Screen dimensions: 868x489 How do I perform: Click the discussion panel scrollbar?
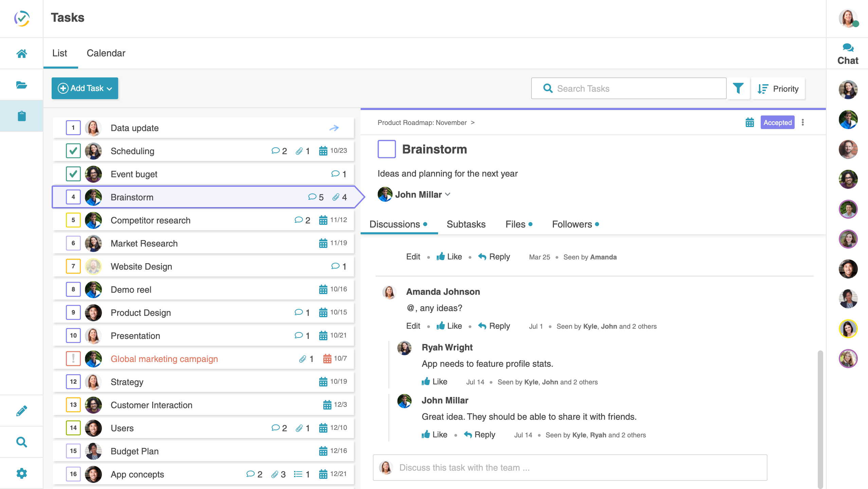(x=820, y=419)
